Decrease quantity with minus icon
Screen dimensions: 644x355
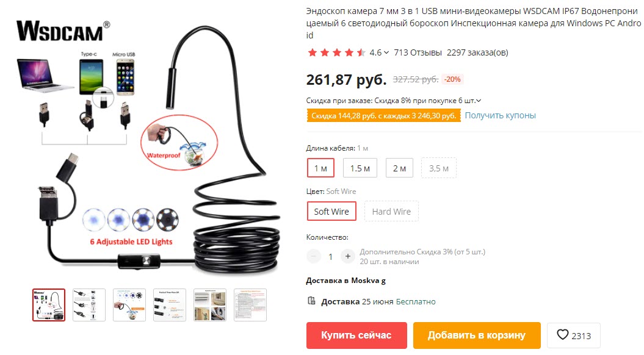(313, 257)
